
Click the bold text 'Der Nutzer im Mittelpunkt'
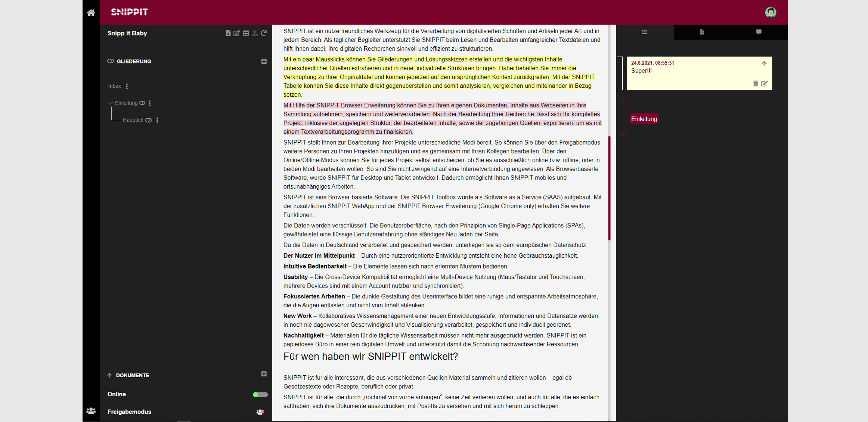(319, 256)
